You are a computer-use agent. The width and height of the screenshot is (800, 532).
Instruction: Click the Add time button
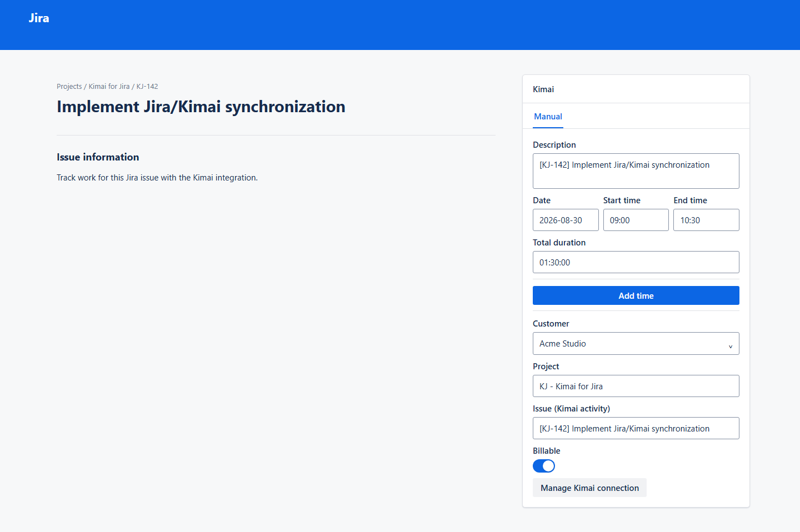[636, 295]
